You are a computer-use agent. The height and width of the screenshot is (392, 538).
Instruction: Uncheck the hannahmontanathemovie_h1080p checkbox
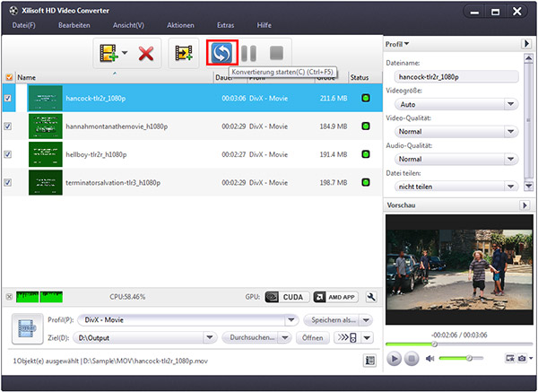7,126
